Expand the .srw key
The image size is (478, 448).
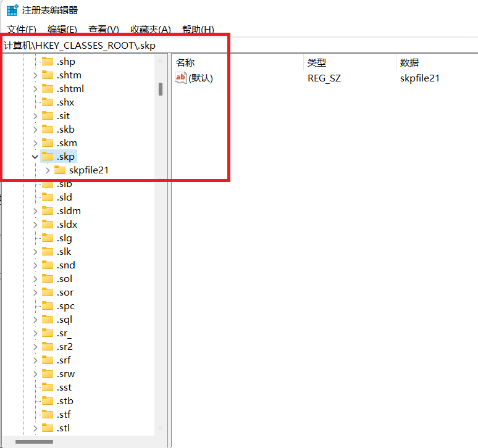35,374
